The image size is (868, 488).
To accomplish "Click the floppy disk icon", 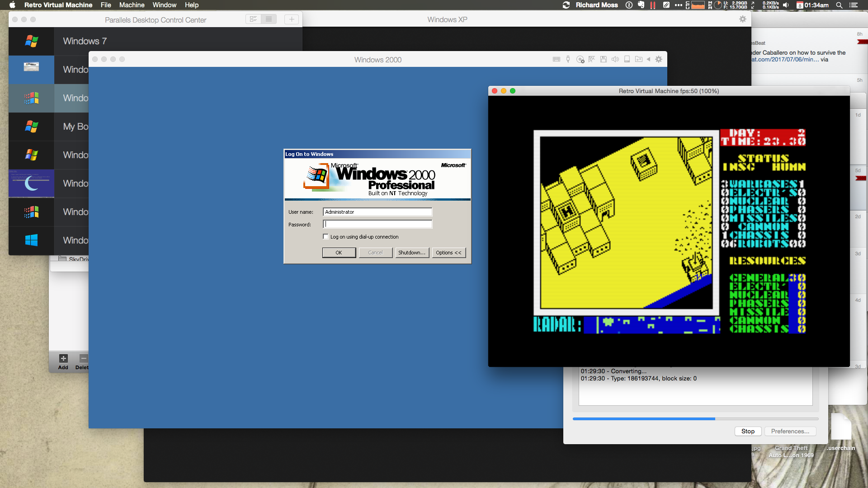I will (x=604, y=59).
